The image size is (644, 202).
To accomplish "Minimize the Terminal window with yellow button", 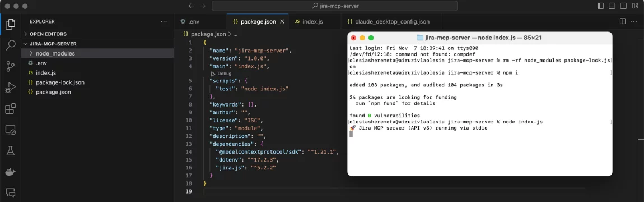I will click(x=362, y=38).
